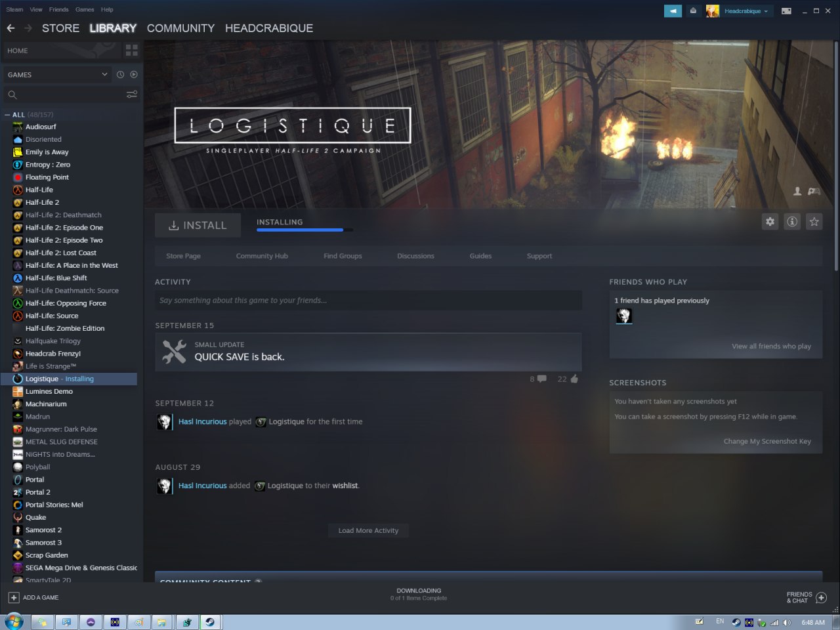Viewport: 840px width, 630px height.
Task: Click the INSTALL button
Action: [x=198, y=225]
